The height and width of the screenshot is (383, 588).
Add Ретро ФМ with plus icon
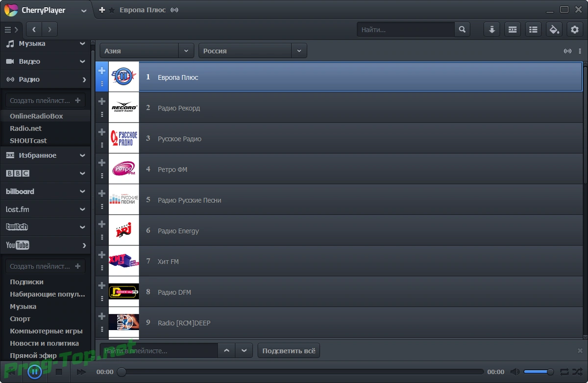(102, 163)
